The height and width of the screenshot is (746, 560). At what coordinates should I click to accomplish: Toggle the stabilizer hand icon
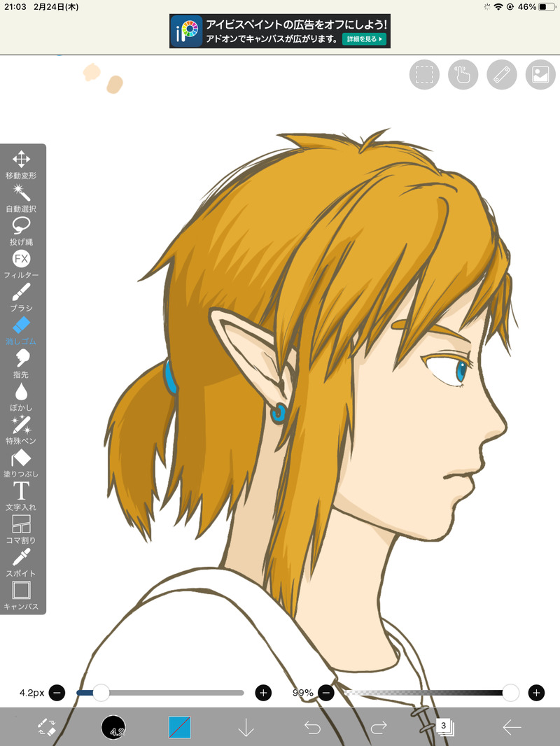[x=463, y=75]
